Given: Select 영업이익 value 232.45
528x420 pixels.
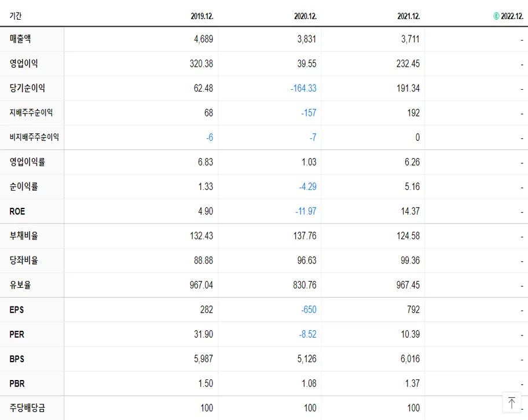Looking at the screenshot, I should [x=408, y=64].
